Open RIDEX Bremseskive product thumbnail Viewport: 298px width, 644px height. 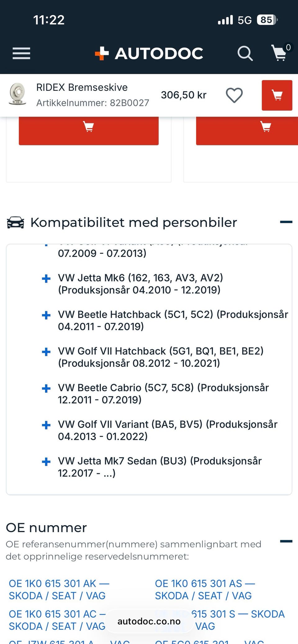pos(17,94)
